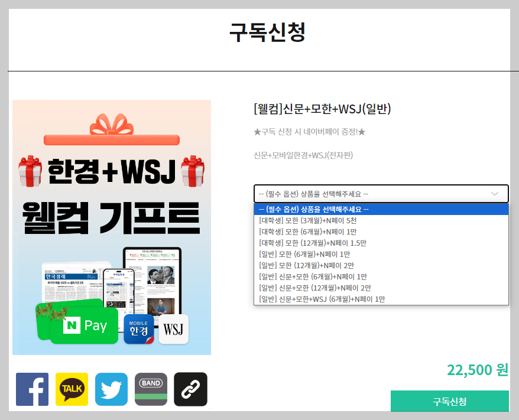Open the 한경+WSJ 웰컴 기프트 product image
Viewport: 519px width, 420px height.
pyautogui.click(x=112, y=227)
